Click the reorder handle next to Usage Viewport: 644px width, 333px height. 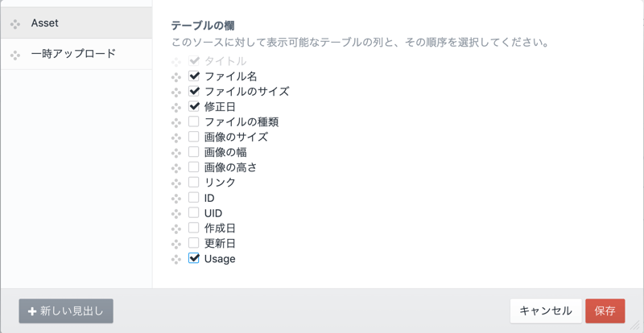coord(176,259)
